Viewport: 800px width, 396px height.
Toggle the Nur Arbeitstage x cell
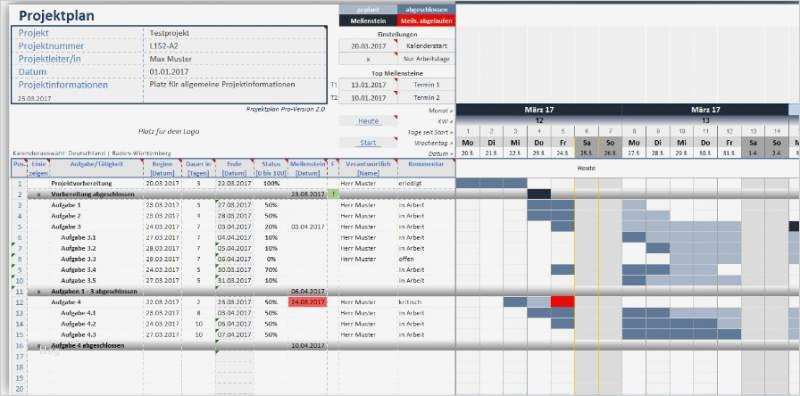[368, 59]
